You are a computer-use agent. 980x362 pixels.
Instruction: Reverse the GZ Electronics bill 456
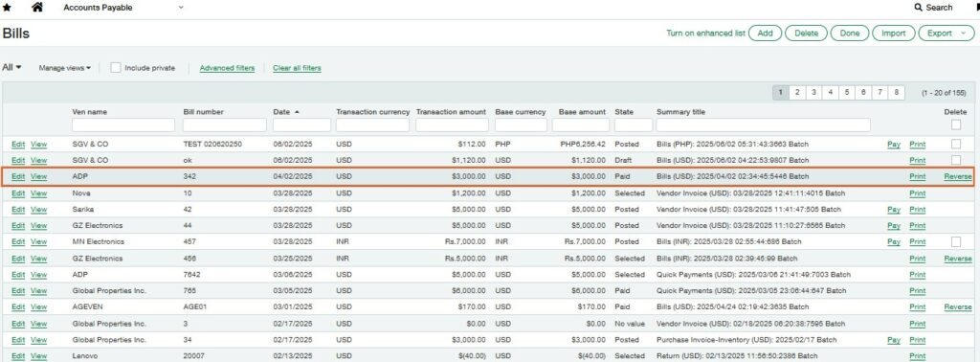pyautogui.click(x=957, y=259)
